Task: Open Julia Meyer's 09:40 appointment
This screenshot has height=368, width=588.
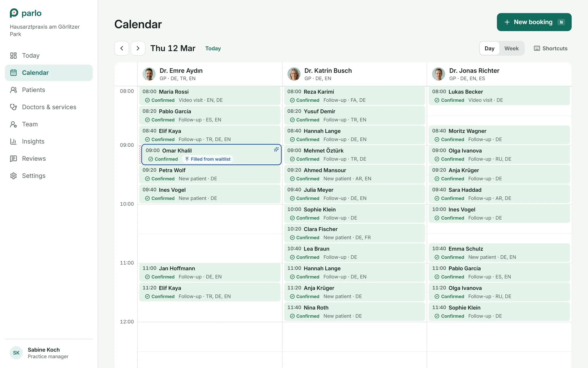Action: click(355, 194)
